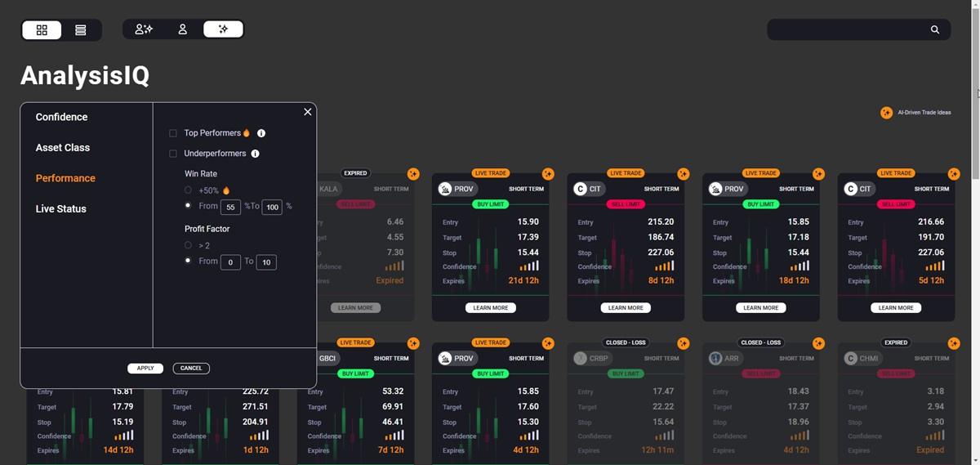The image size is (980, 465).
Task: Open the Asset Class filter section
Action: 63,148
